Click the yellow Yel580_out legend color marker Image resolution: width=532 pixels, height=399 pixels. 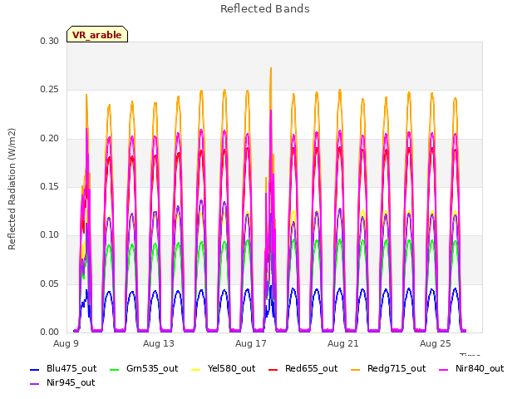196,369
